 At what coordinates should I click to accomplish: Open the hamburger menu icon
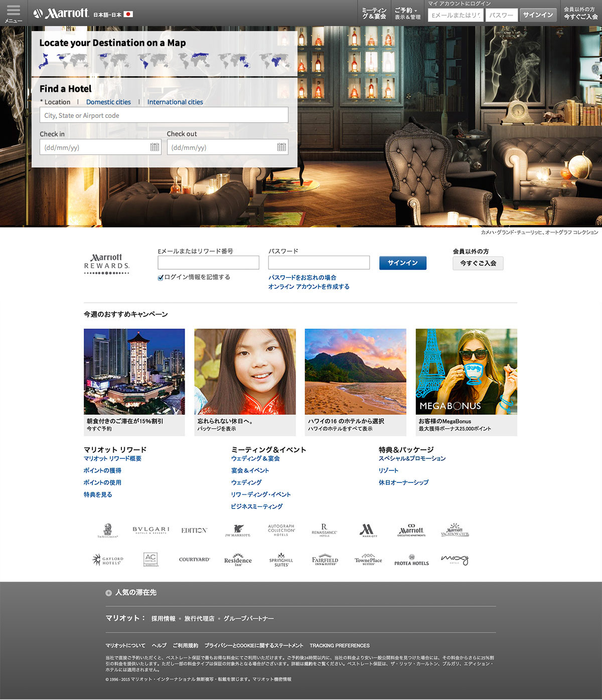coord(14,13)
